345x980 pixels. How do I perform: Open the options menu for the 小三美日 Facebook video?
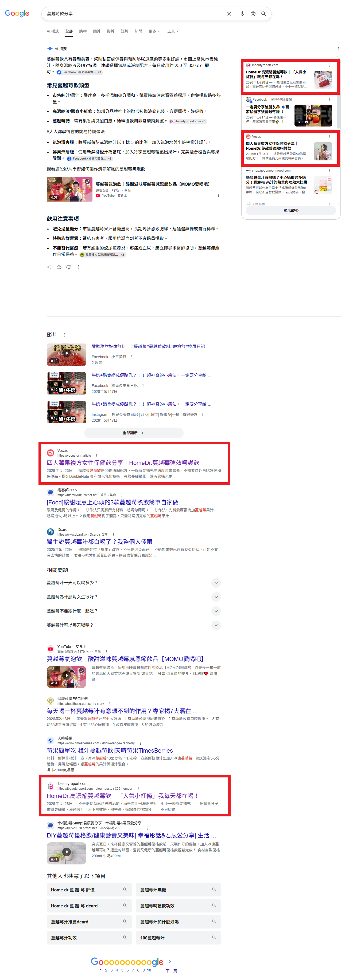click(132, 357)
